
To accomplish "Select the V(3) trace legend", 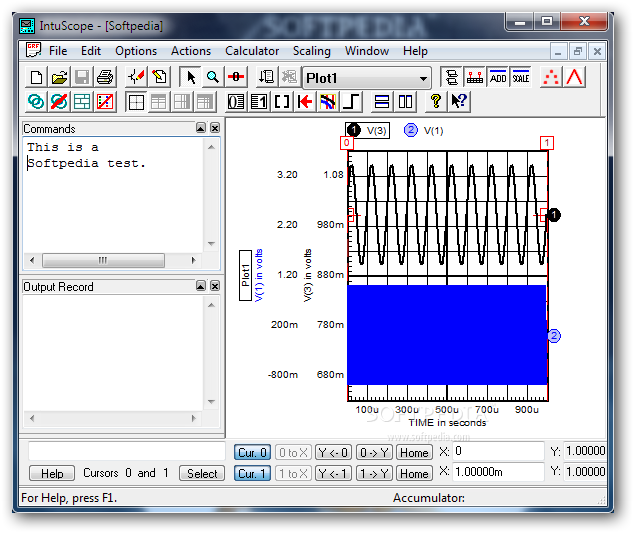I will pos(367,130).
